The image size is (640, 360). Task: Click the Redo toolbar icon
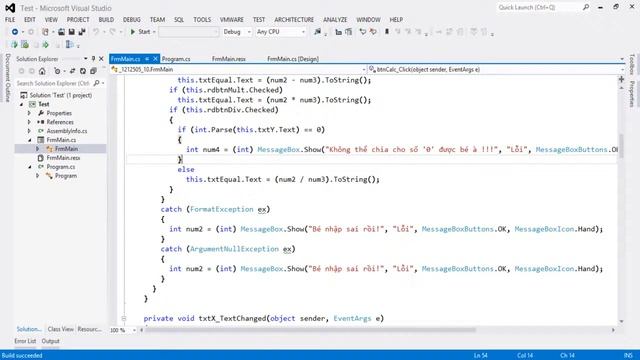point(113,31)
